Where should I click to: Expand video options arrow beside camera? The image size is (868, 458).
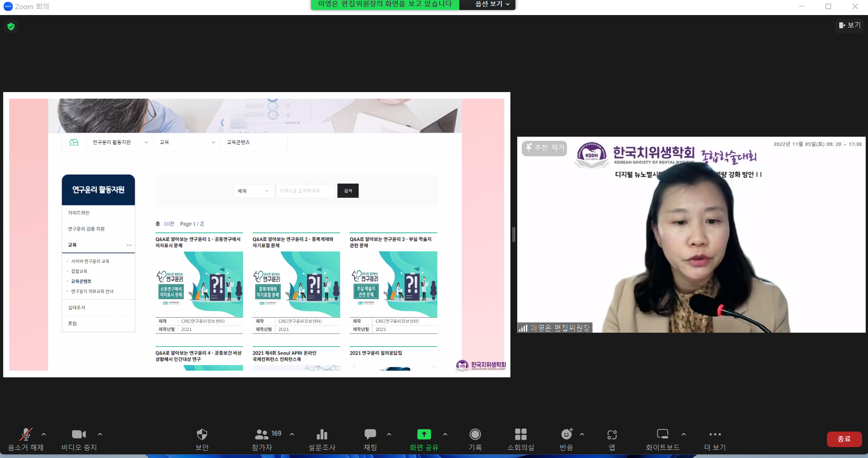(100, 434)
